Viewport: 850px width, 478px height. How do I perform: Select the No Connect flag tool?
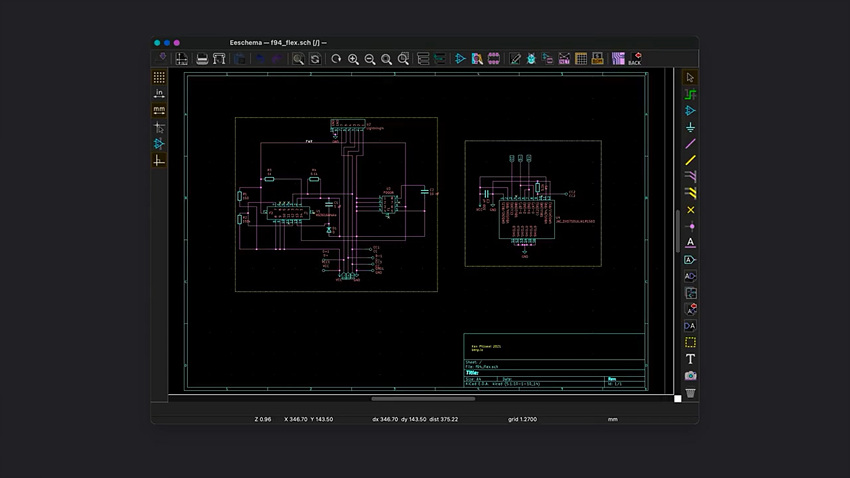[690, 210]
